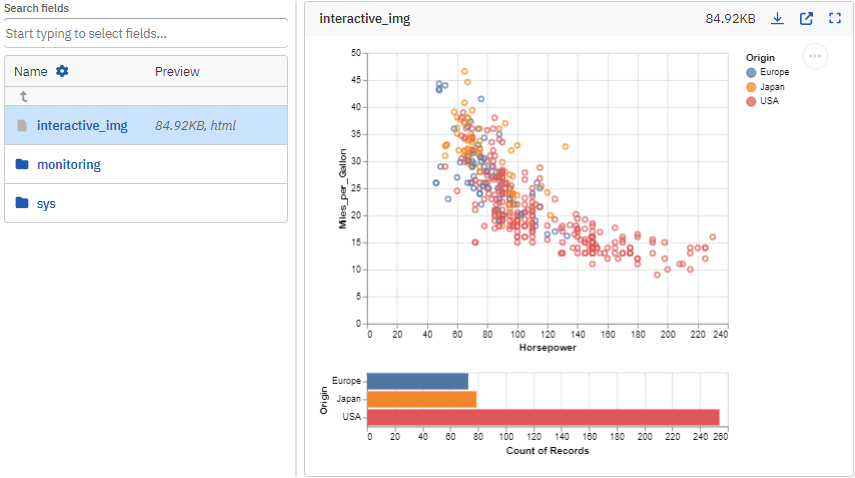
Task: Select the red USA bar
Action: [543, 416]
